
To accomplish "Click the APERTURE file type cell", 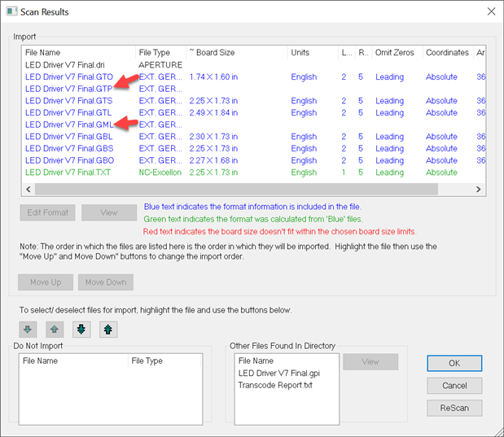I will [160, 65].
